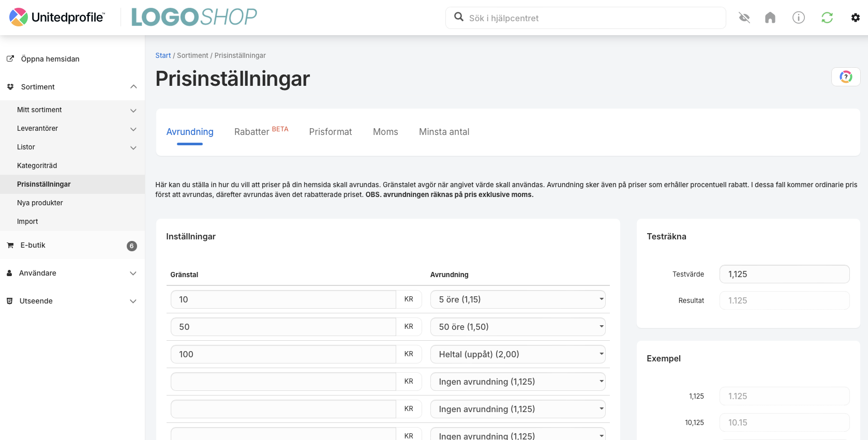The image size is (868, 440).
Task: Open the info circle icon
Action: pyautogui.click(x=799, y=18)
